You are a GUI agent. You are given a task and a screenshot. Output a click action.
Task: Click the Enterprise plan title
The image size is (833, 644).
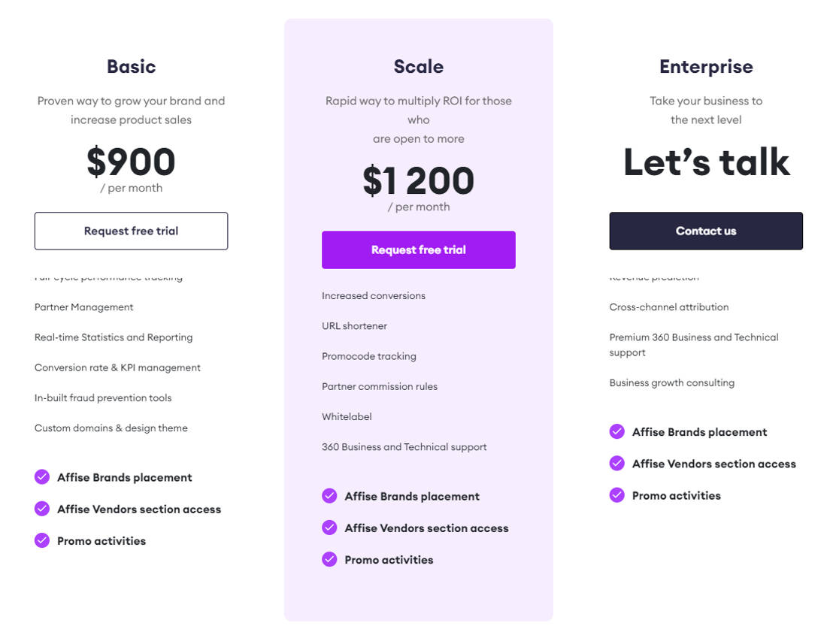point(706,66)
